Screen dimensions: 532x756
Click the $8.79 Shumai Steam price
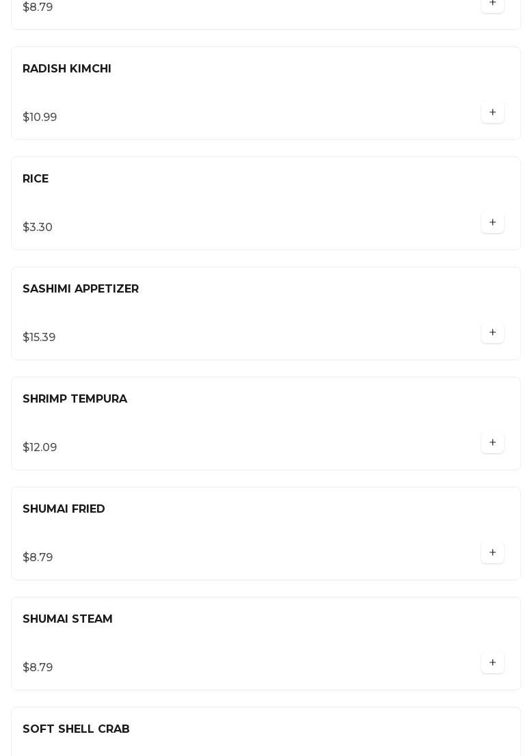point(38,668)
